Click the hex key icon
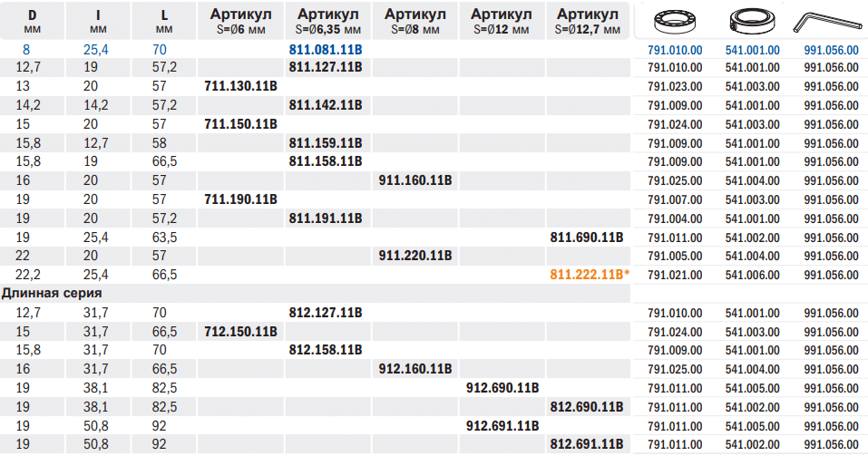The height and width of the screenshot is (456, 868). tap(829, 21)
